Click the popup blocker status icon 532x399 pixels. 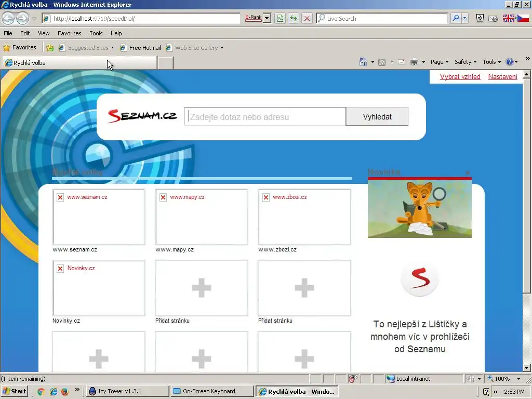click(353, 379)
